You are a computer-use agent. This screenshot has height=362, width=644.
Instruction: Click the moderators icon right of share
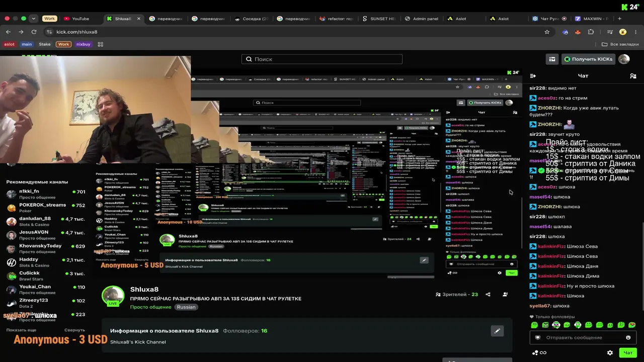coord(505,294)
